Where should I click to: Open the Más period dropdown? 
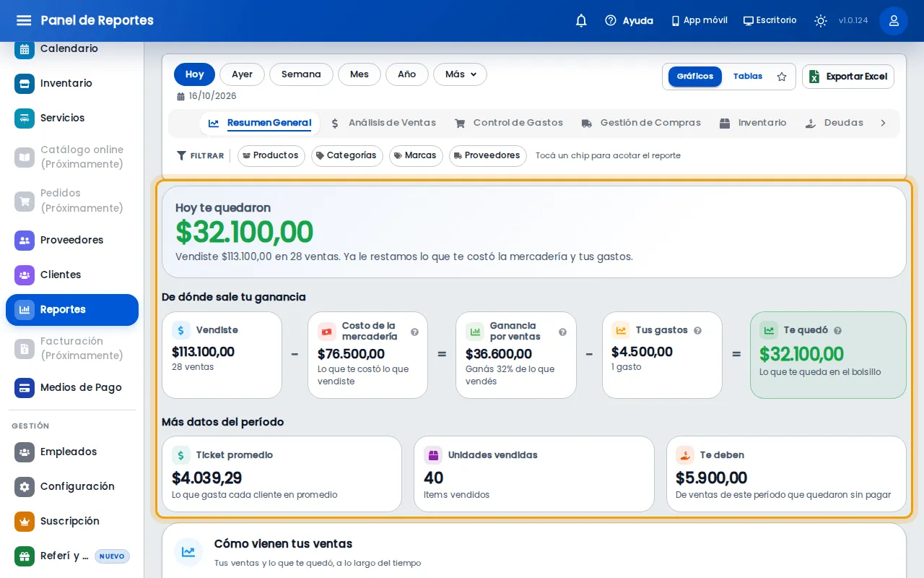(x=461, y=74)
